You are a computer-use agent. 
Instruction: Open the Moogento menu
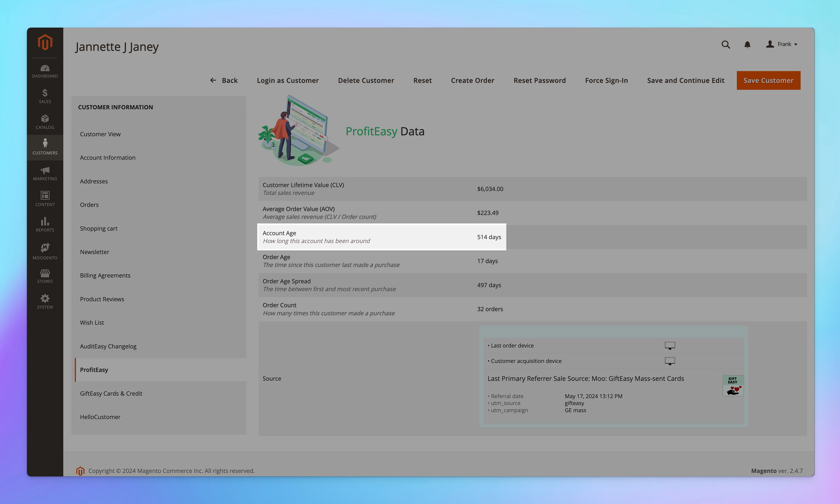pyautogui.click(x=45, y=251)
